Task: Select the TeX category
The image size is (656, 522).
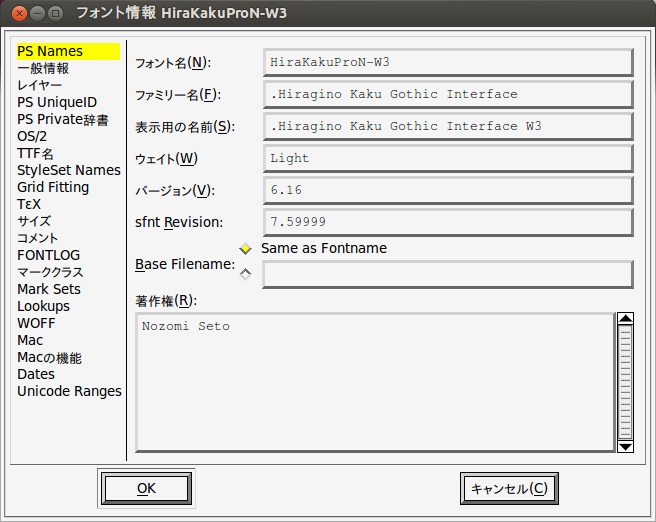Action: 29,205
